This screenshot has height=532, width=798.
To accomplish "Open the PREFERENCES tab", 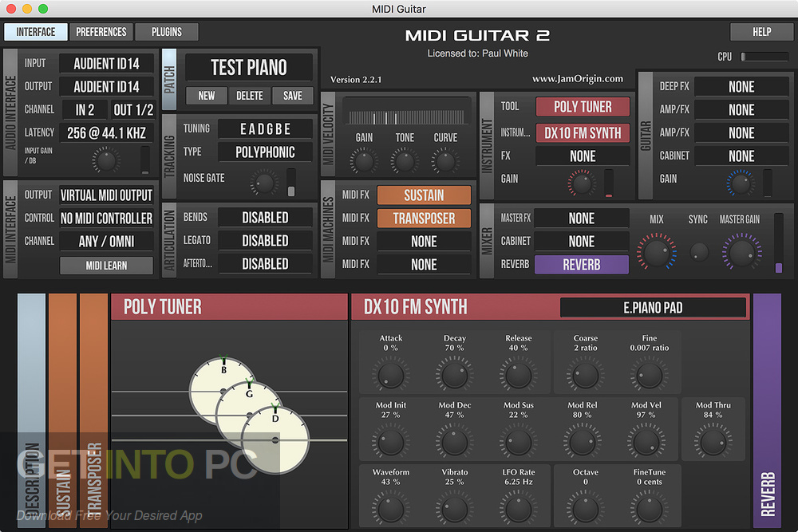I will pyautogui.click(x=101, y=32).
